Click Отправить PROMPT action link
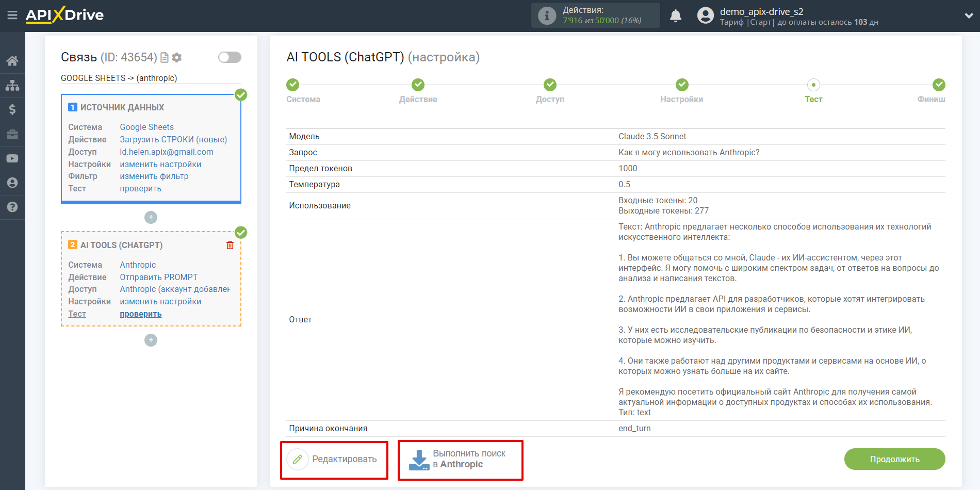980x490 pixels. click(x=158, y=277)
